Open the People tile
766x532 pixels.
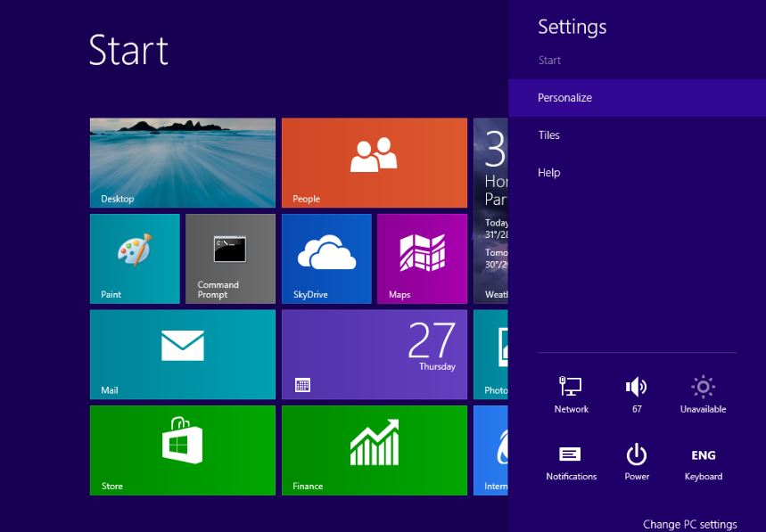pyautogui.click(x=374, y=162)
